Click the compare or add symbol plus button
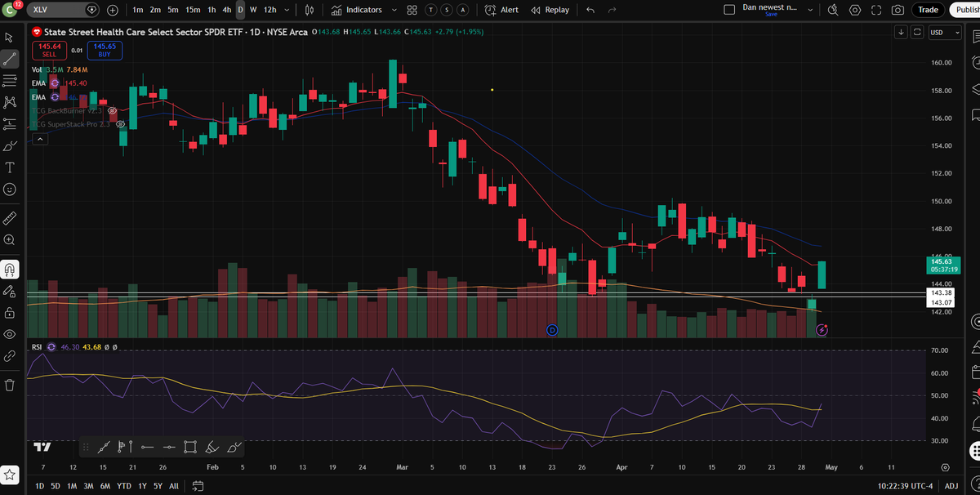The height and width of the screenshot is (495, 980). point(112,10)
